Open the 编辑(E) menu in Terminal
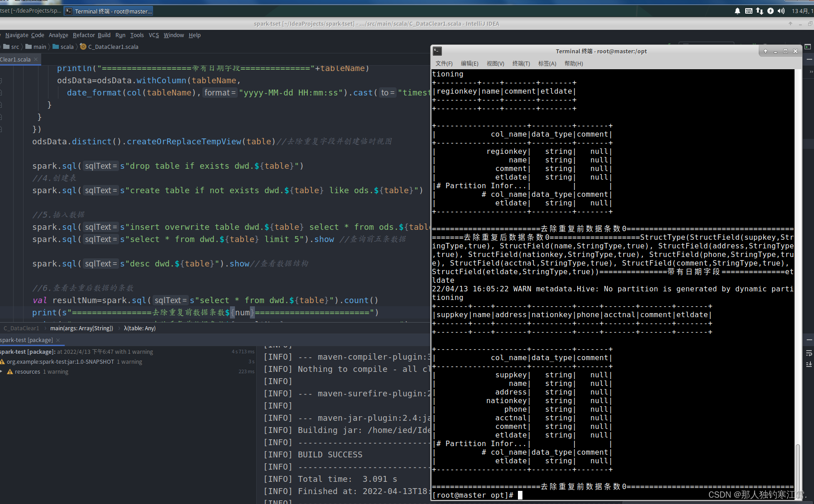The height and width of the screenshot is (504, 814). coord(469,63)
